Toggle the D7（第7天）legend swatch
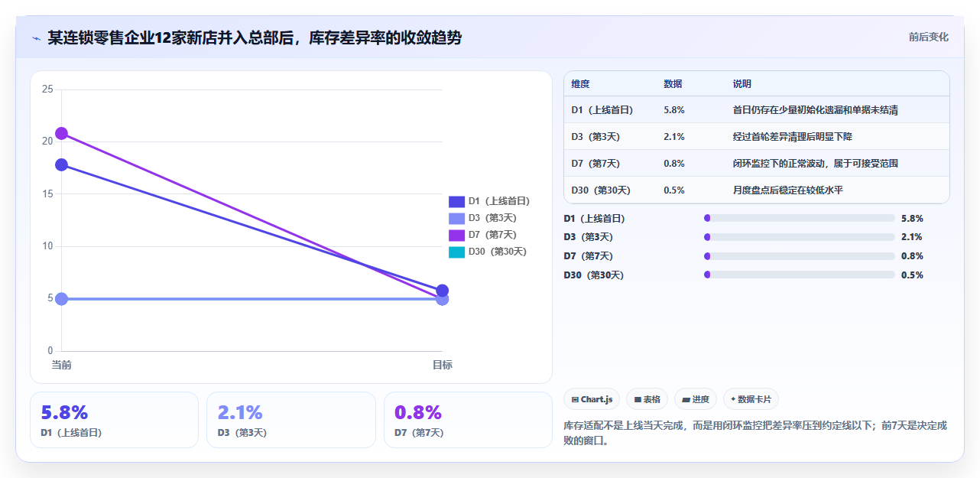This screenshot has height=478, width=980. (456, 235)
